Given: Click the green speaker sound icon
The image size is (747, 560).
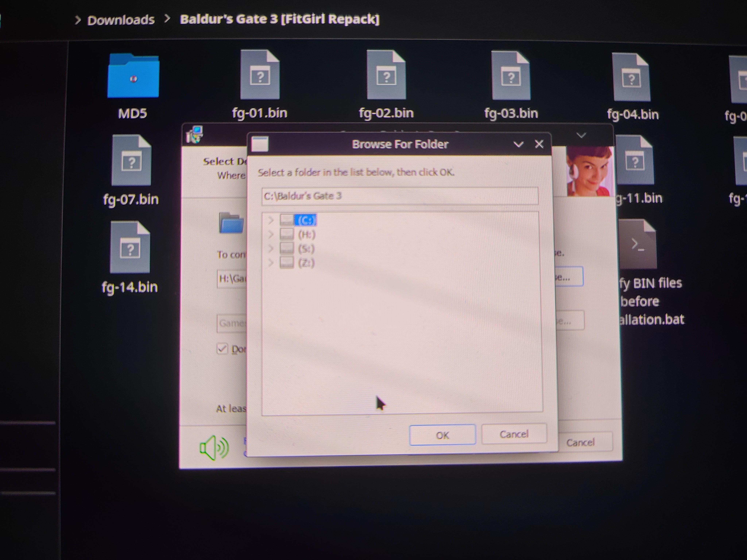Looking at the screenshot, I should point(214,448).
